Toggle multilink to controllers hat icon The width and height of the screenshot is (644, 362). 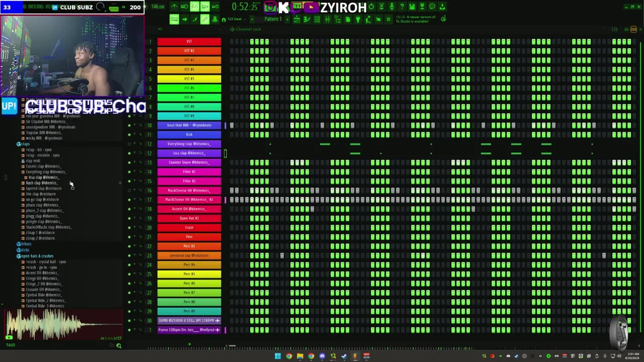215,19
